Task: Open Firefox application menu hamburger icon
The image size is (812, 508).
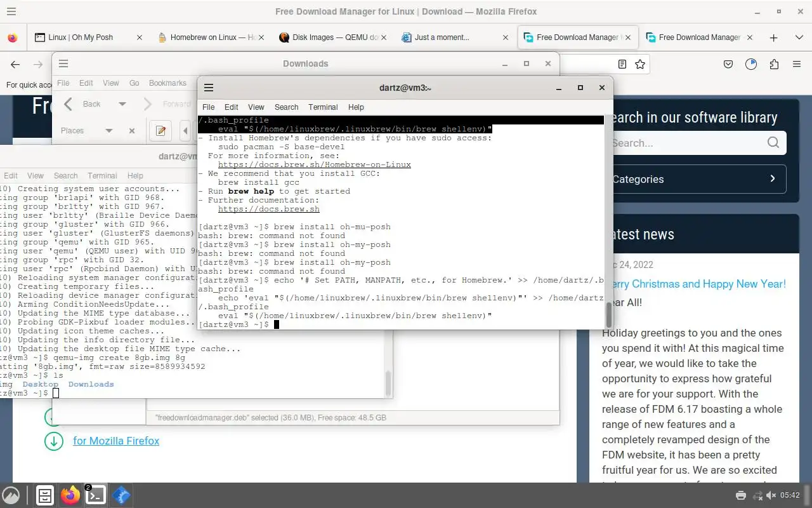Action: [x=797, y=64]
